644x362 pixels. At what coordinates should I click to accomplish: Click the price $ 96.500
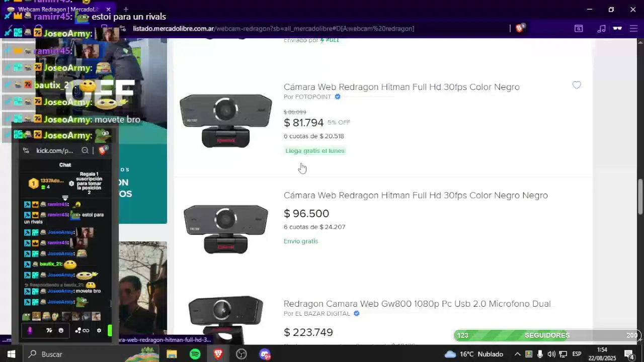tap(306, 214)
